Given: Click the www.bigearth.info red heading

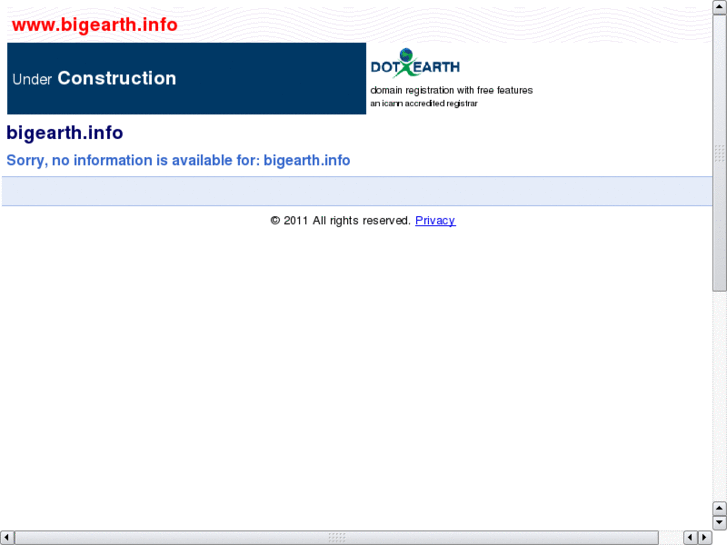Looking at the screenshot, I should [x=95, y=25].
